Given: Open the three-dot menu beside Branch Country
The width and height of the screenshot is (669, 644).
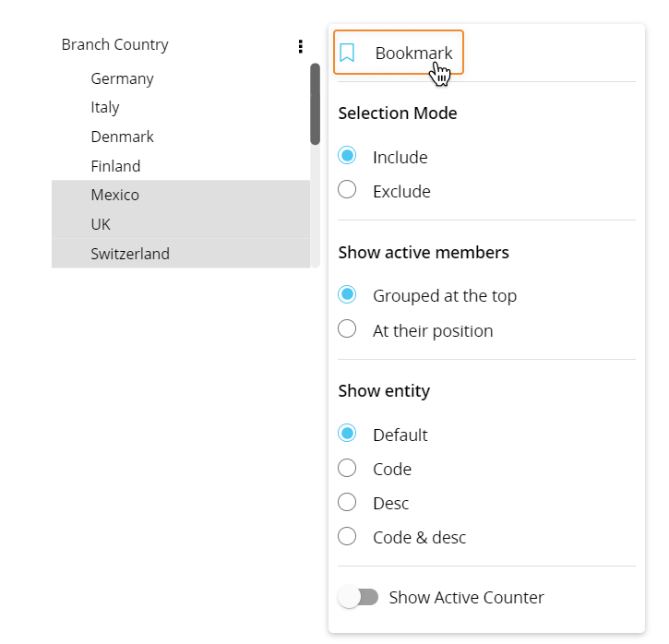Looking at the screenshot, I should tap(300, 45).
